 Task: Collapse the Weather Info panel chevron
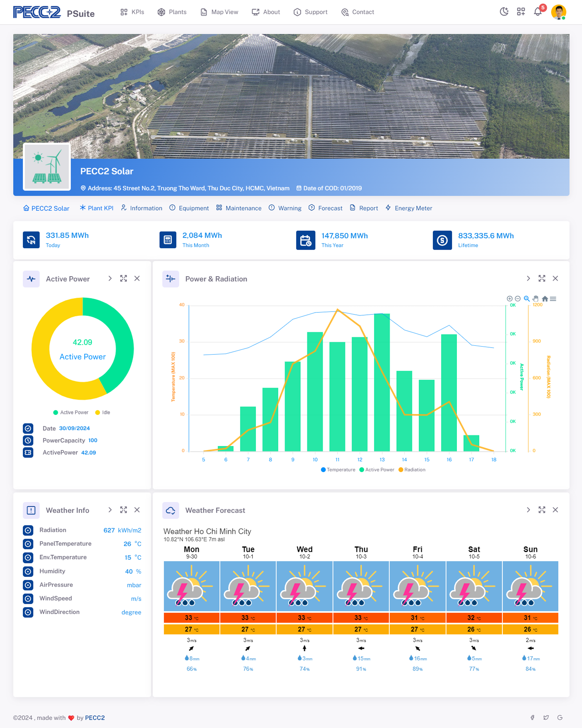(x=110, y=510)
